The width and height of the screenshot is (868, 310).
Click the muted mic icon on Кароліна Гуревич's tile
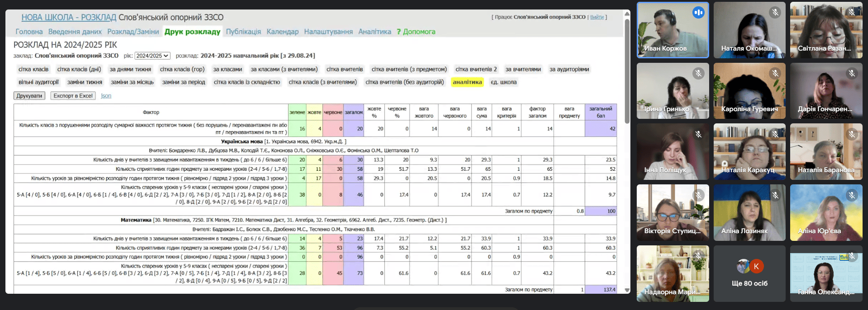[x=775, y=73]
